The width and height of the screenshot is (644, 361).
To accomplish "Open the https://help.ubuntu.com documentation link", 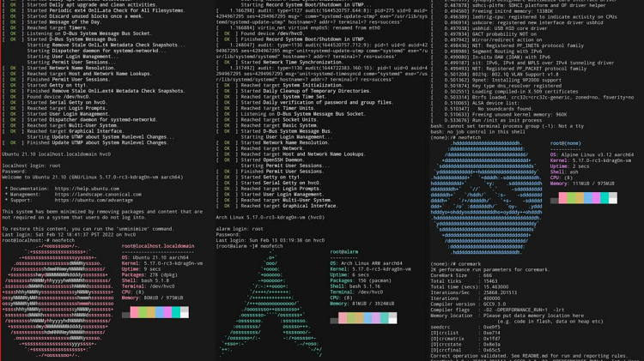I will (87, 189).
